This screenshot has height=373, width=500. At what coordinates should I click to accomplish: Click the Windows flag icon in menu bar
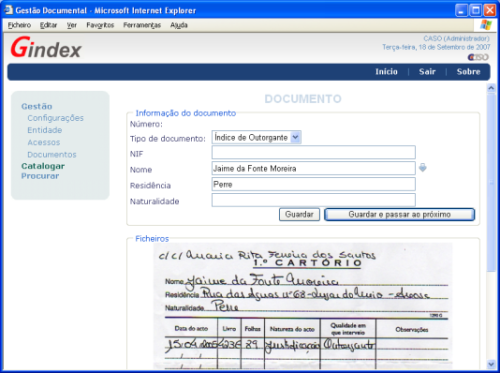[x=486, y=25]
